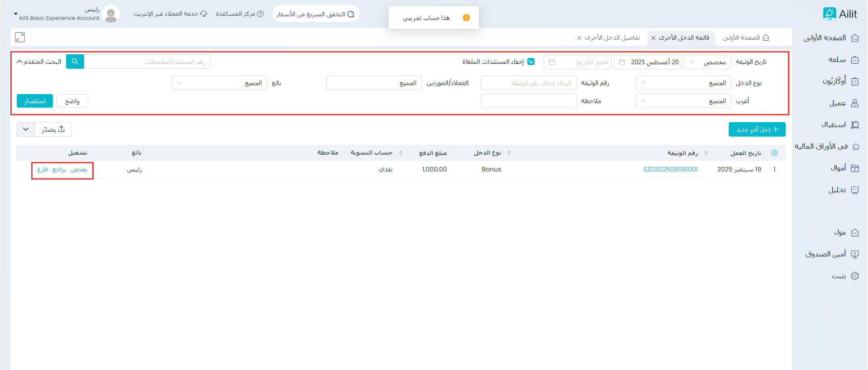Switch to تفاصيل الدخل الأخرى tab
The width and height of the screenshot is (868, 370).
pyautogui.click(x=612, y=38)
